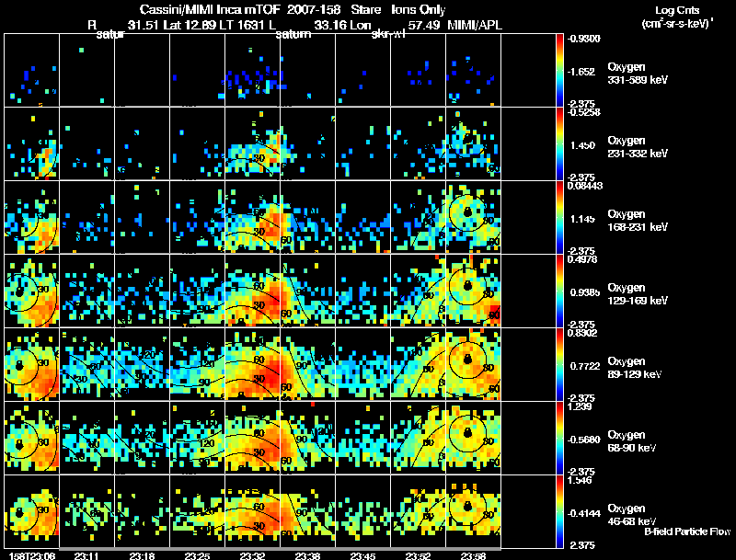
Task: Click the 'Oxygen 231-332 keV' row label
Action: pyautogui.click(x=638, y=147)
